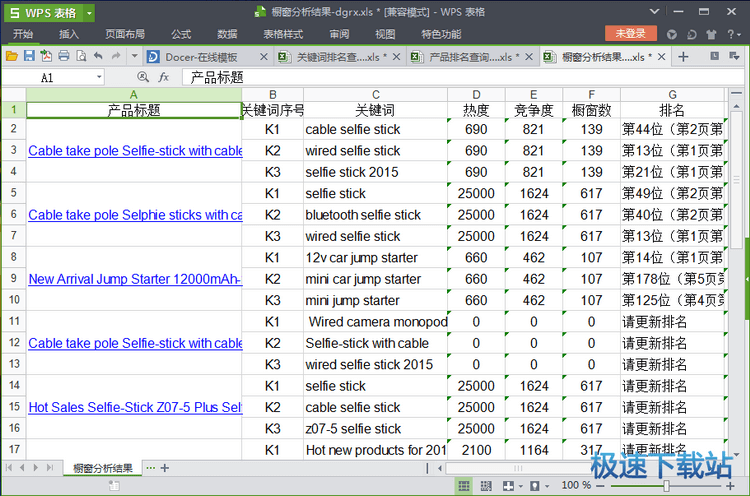Select cell 'z07-5 selfie stick'
750x496 pixels.
click(x=375, y=429)
